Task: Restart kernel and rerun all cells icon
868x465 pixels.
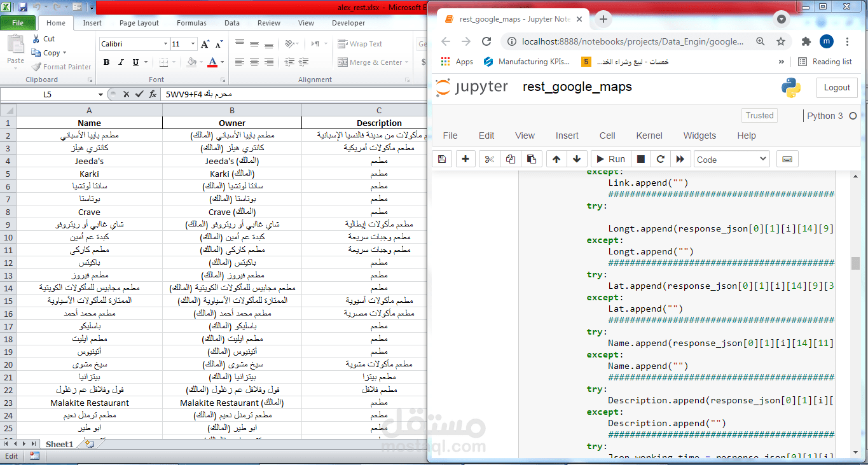Action: (680, 159)
